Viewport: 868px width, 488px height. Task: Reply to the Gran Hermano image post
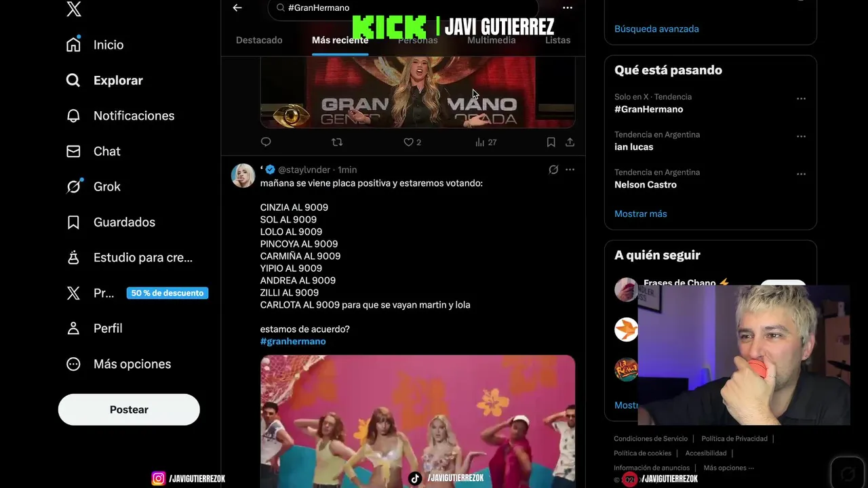[x=266, y=142]
